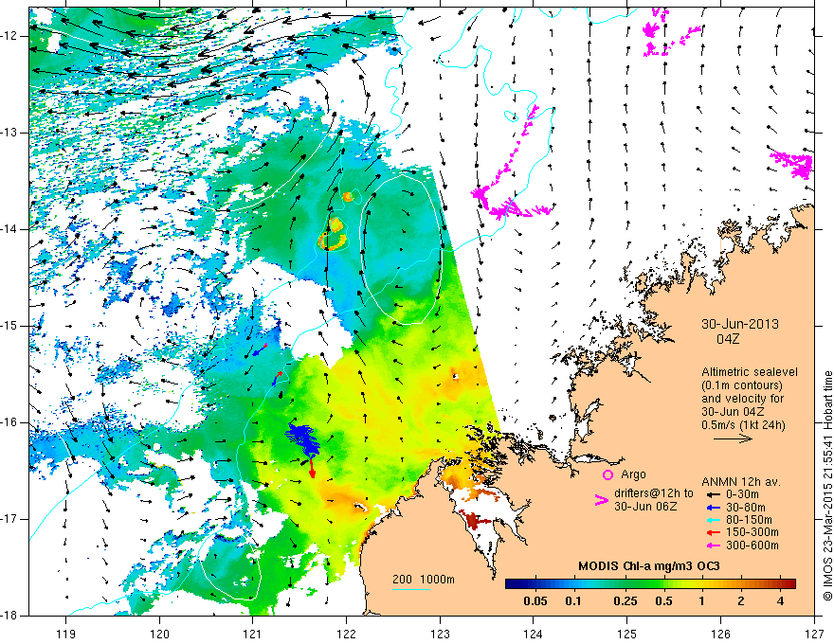This screenshot has height=644, width=834.
Task: Click the '300-600m' depth label
Action: coord(752,546)
